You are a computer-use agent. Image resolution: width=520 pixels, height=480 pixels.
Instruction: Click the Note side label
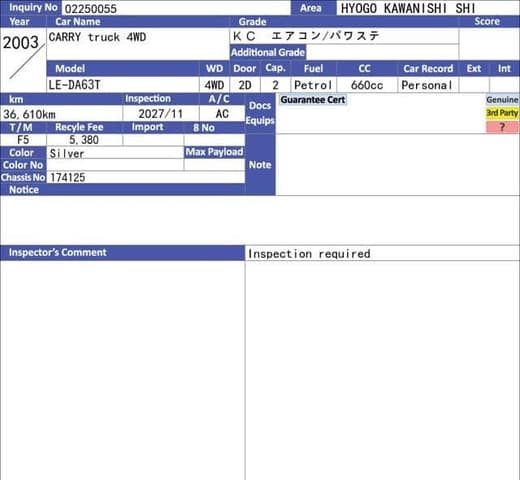[x=260, y=165]
